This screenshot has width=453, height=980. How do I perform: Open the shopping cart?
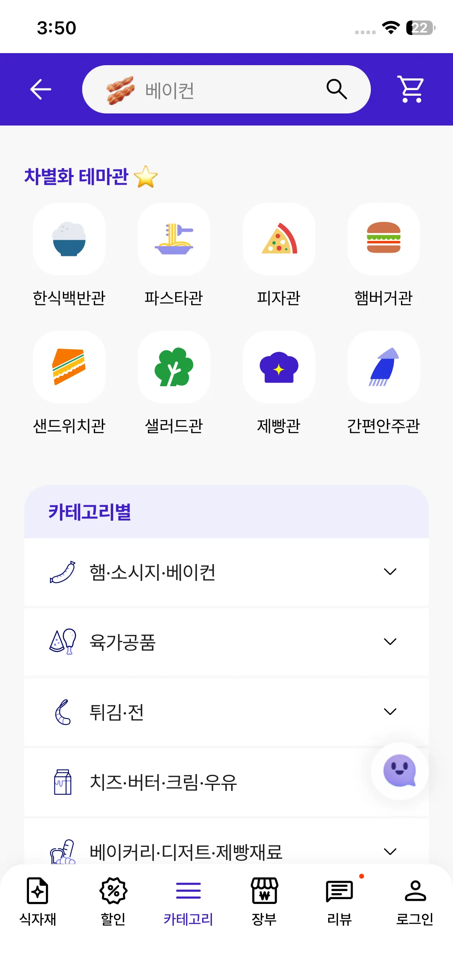(x=411, y=89)
